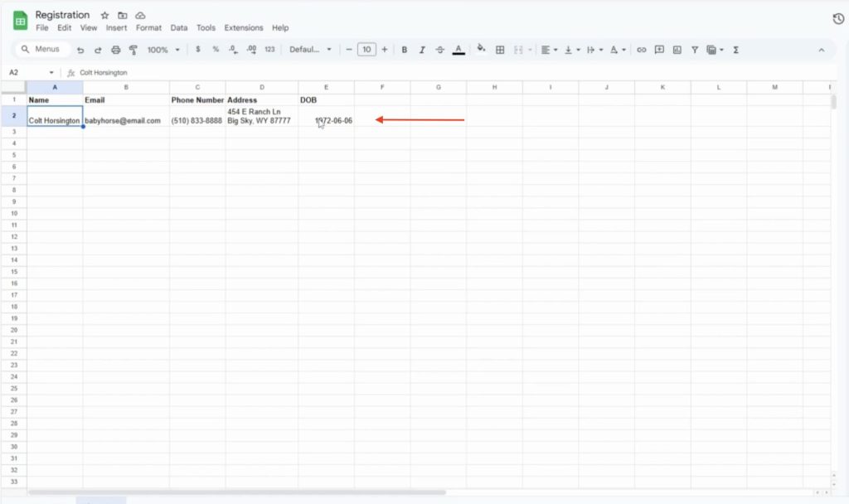Open the zoom 100% dropdown
The image size is (849, 504).
(x=163, y=50)
